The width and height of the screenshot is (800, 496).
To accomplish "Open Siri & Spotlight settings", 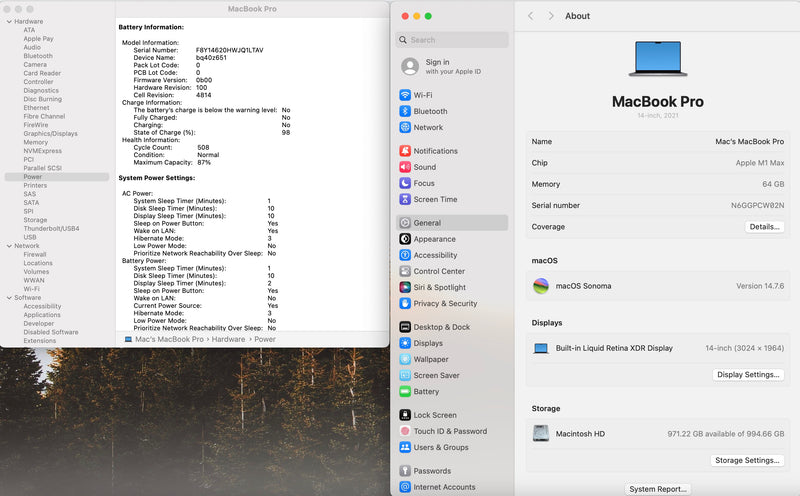I will [439, 287].
